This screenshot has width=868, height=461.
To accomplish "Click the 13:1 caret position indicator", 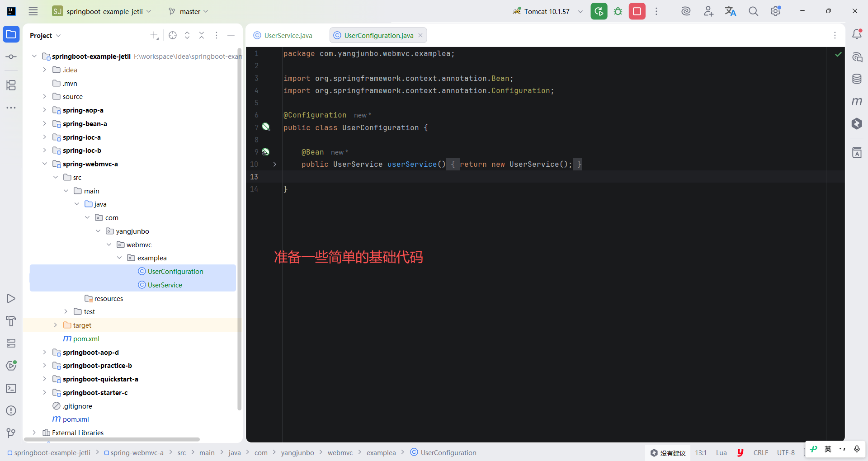I will point(701,452).
